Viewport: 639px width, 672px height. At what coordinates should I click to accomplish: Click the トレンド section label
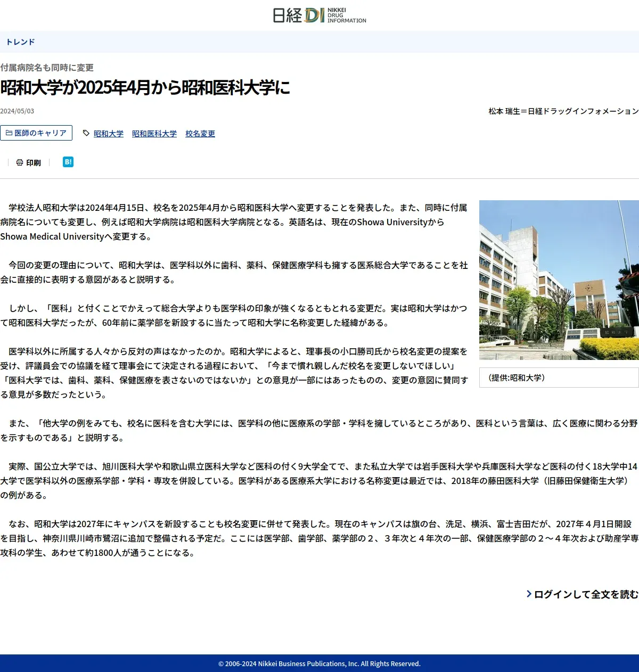click(x=21, y=42)
